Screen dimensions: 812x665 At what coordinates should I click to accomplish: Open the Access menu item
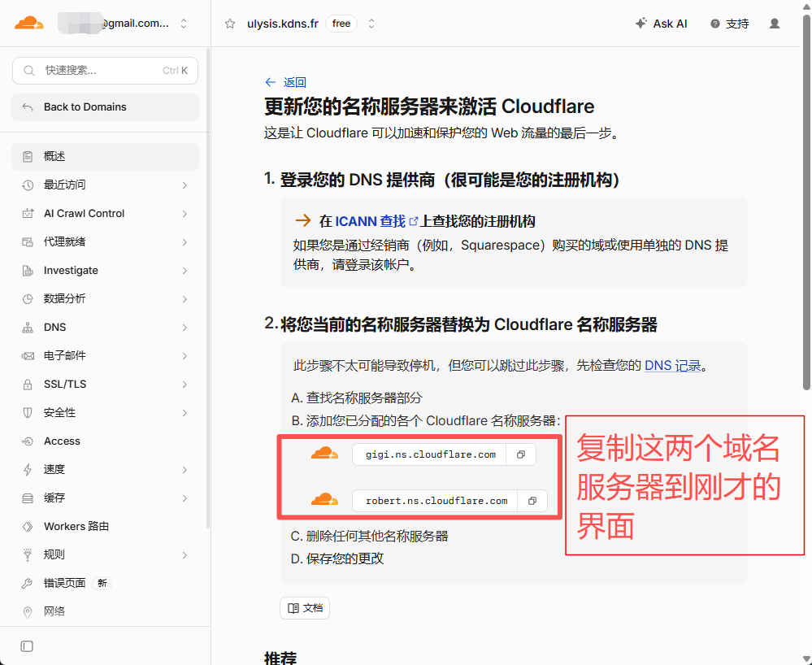(x=105, y=441)
